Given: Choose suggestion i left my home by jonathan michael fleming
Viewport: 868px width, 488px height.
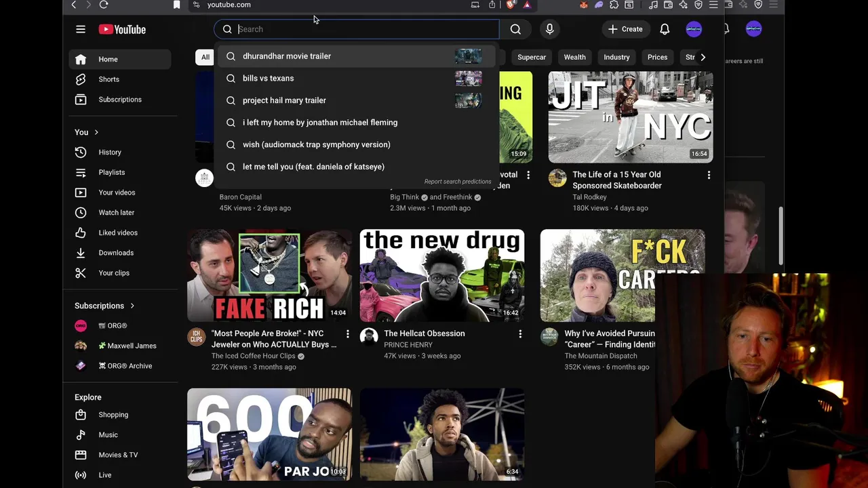Looking at the screenshot, I should 357,123.
